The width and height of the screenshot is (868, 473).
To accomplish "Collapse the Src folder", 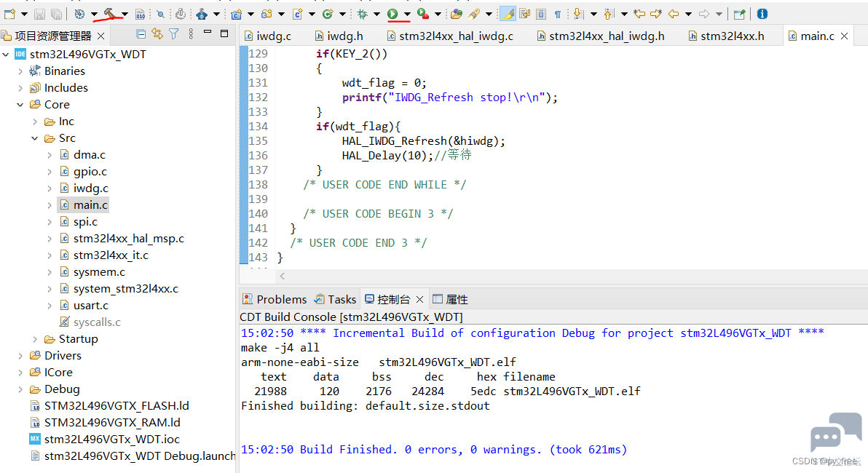I will (35, 138).
